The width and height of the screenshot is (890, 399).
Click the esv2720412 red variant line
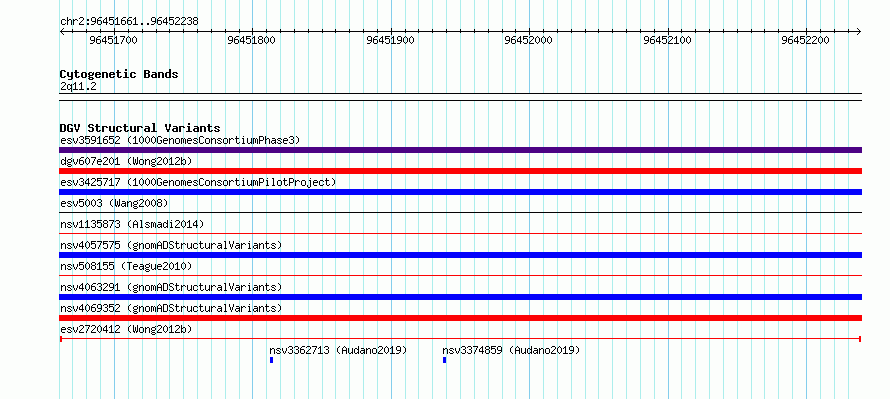(460, 339)
